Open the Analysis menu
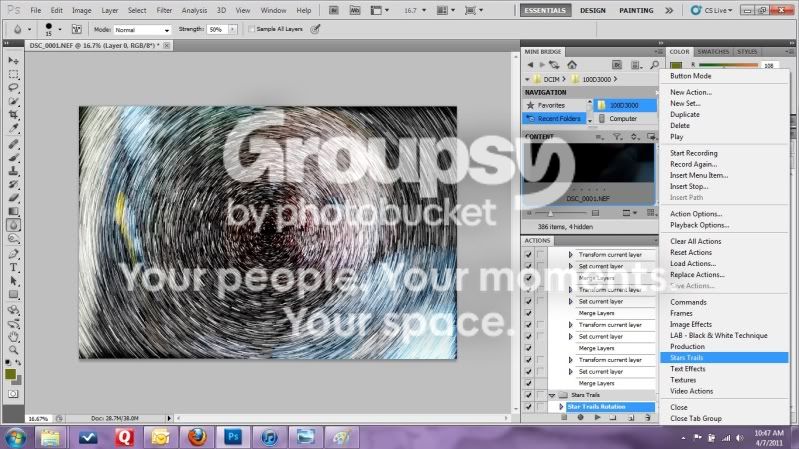799x449 pixels. point(194,10)
